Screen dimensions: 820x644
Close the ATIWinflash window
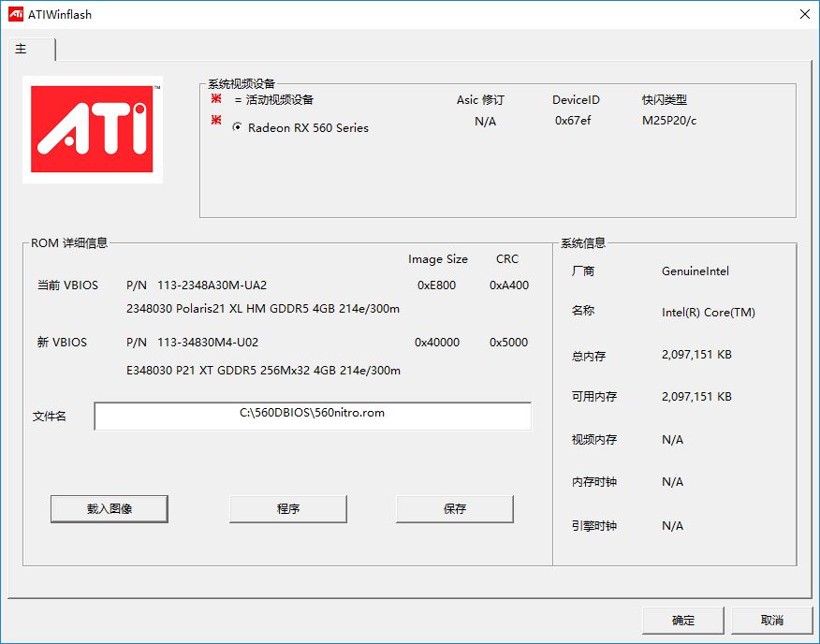point(805,14)
